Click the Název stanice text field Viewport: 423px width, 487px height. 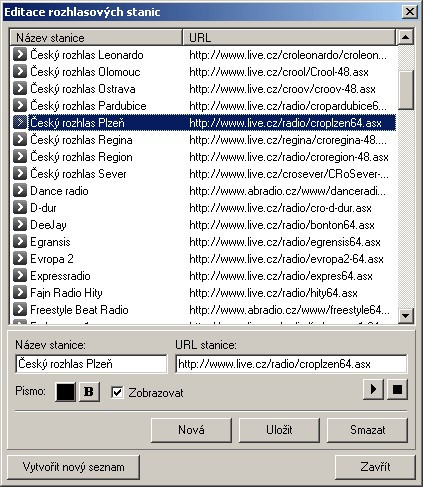91,364
